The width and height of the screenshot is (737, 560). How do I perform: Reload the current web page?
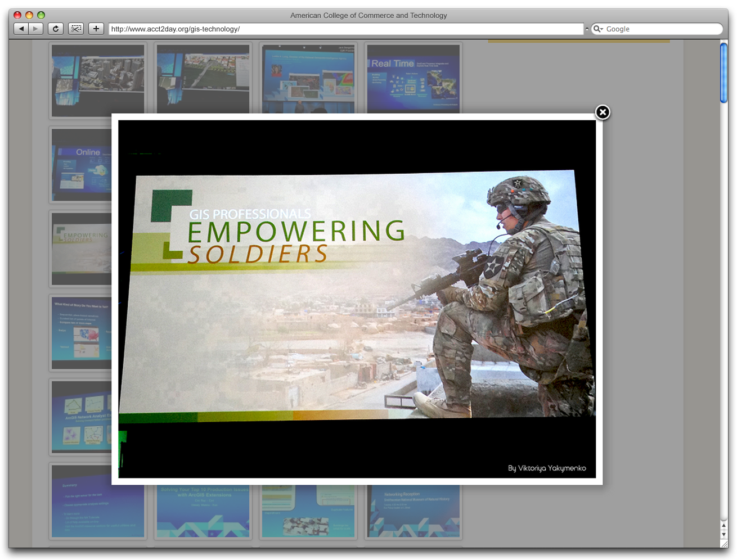55,29
